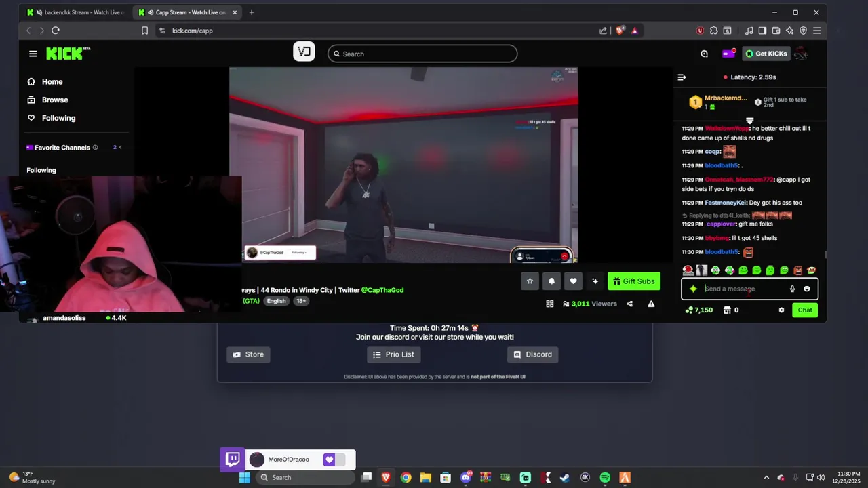
Task: Open Prio List in FiveM window
Action: pos(394,354)
